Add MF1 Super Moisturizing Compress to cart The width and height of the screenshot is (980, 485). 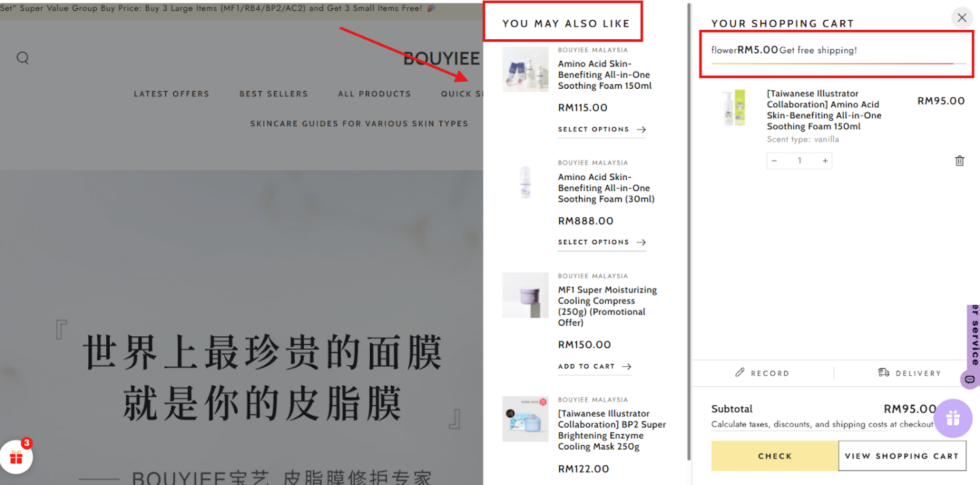point(594,366)
